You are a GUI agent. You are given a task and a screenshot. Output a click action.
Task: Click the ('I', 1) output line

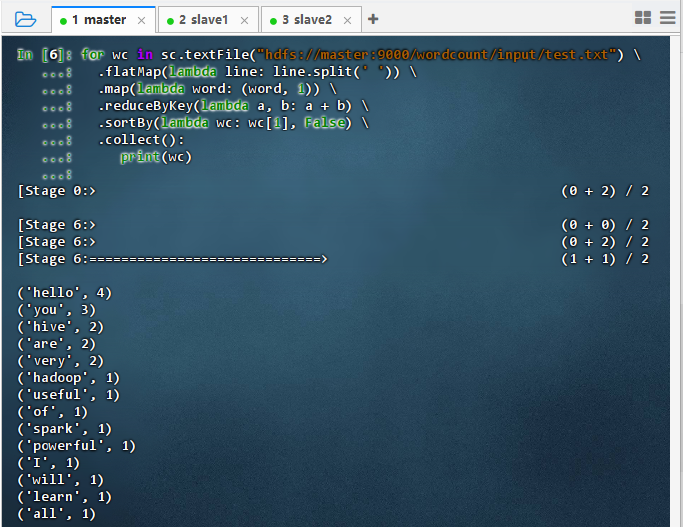49,463
